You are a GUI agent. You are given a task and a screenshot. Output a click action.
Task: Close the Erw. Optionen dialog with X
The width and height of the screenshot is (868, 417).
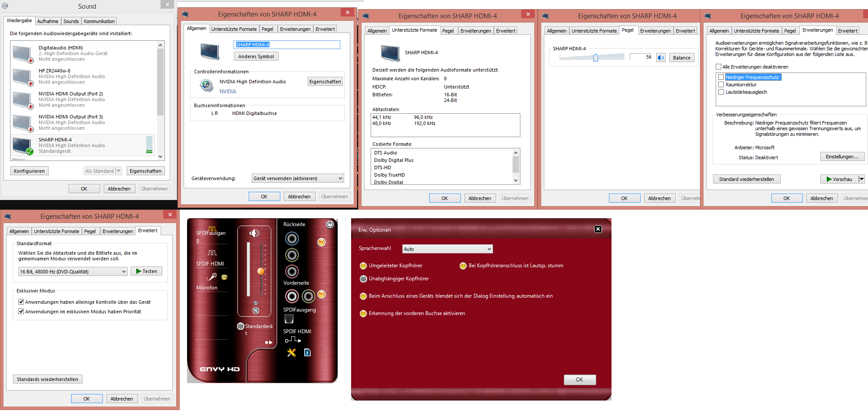tap(598, 229)
